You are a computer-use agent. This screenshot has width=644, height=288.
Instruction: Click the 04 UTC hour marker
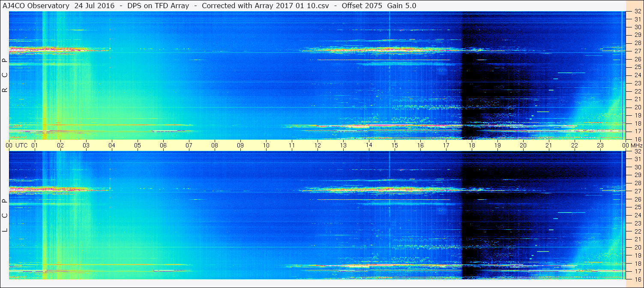click(x=112, y=145)
